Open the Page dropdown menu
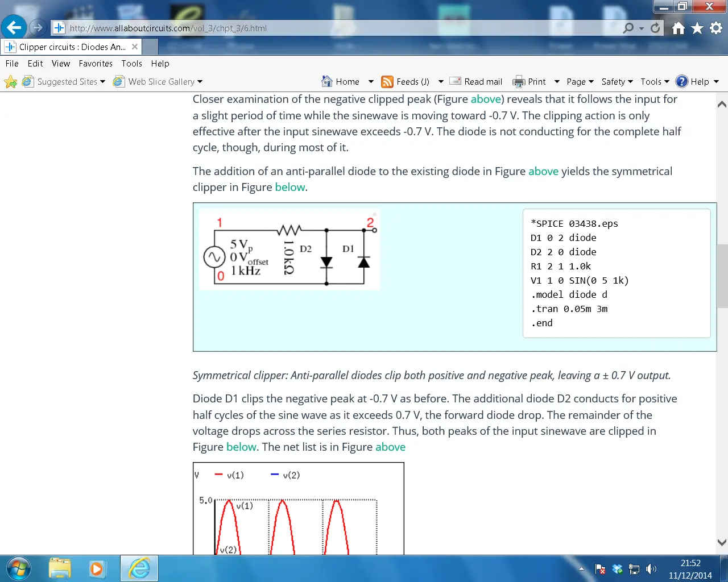728x582 pixels. coord(580,82)
